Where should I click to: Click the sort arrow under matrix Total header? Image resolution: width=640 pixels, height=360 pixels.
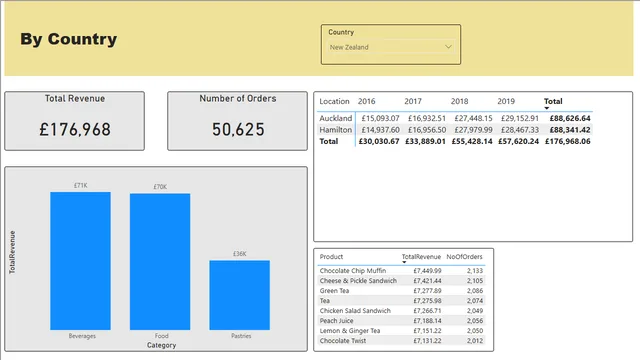point(547,108)
